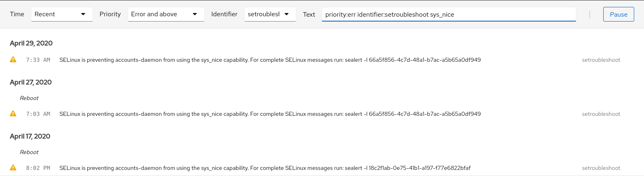Open the 7:33 AM SELinux log entry
This screenshot has height=176, width=644.
point(270,60)
